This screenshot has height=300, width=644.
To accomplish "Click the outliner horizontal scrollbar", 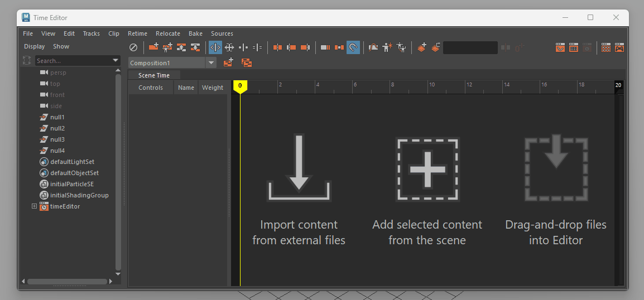I will 66,282.
